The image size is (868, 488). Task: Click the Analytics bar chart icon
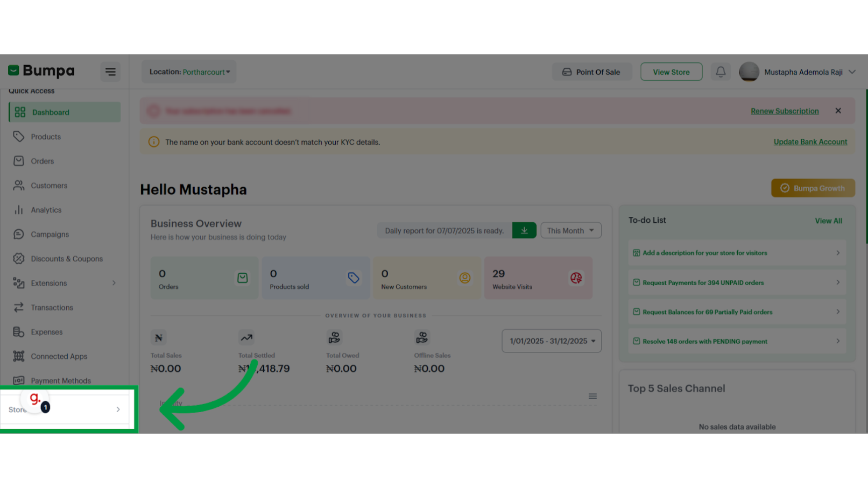pos(19,210)
